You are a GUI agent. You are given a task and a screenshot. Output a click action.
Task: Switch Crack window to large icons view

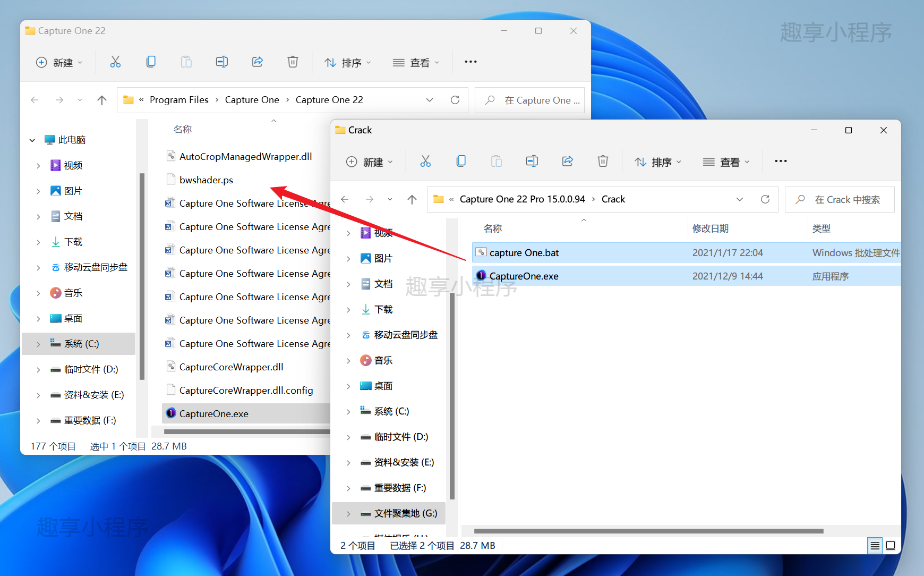891,546
